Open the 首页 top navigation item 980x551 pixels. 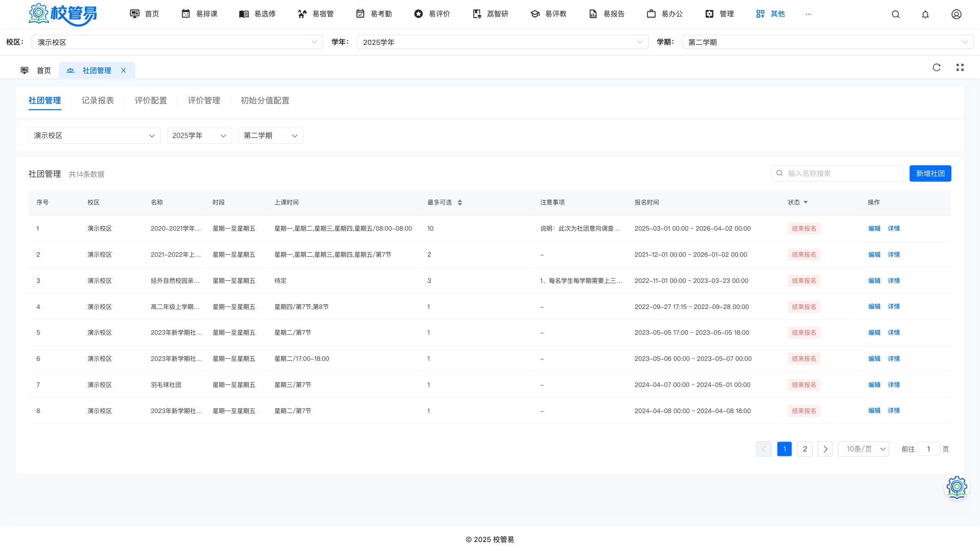145,14
